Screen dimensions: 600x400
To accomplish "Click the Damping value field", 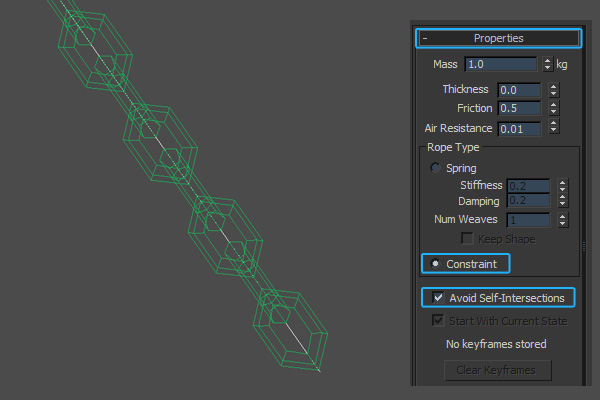I will pyautogui.click(x=528, y=200).
